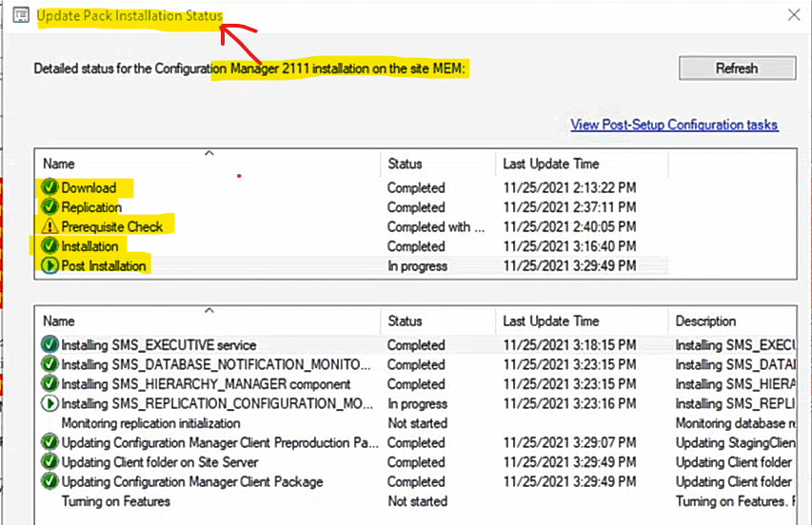This screenshot has height=525, width=812.
Task: Close the Update Pack Installation Status dialog
Action: click(x=793, y=15)
